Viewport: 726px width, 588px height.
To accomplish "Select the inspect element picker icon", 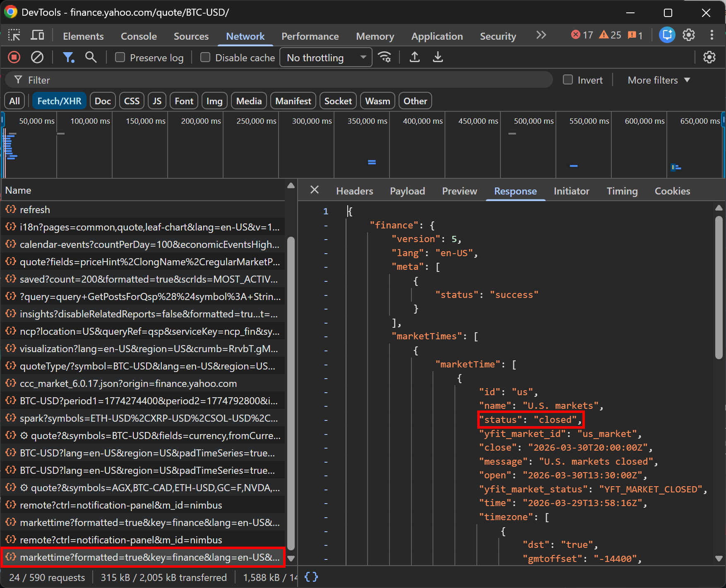I will click(x=14, y=35).
